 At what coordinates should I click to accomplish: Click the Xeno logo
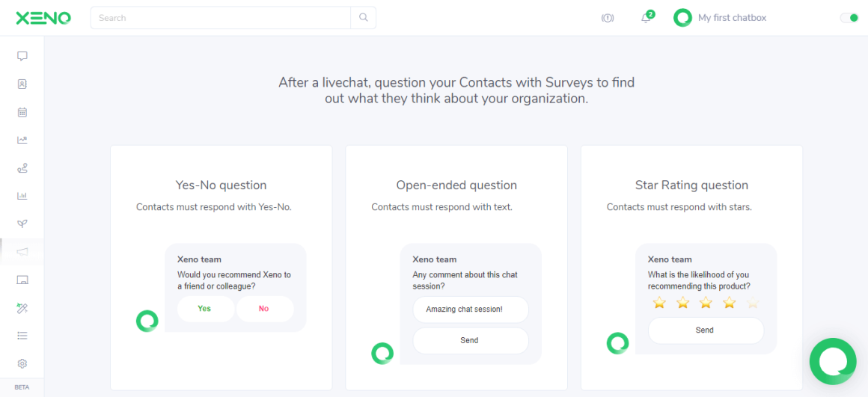(x=43, y=18)
